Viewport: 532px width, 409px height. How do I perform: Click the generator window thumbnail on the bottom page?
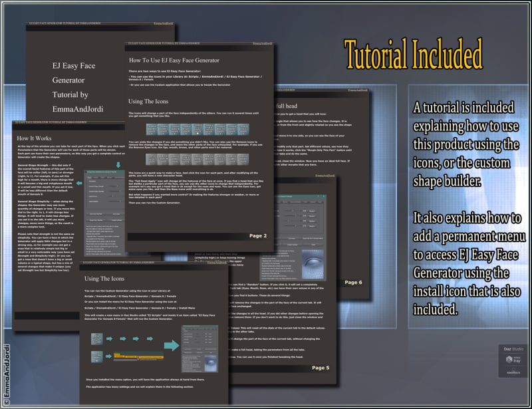click(200, 348)
